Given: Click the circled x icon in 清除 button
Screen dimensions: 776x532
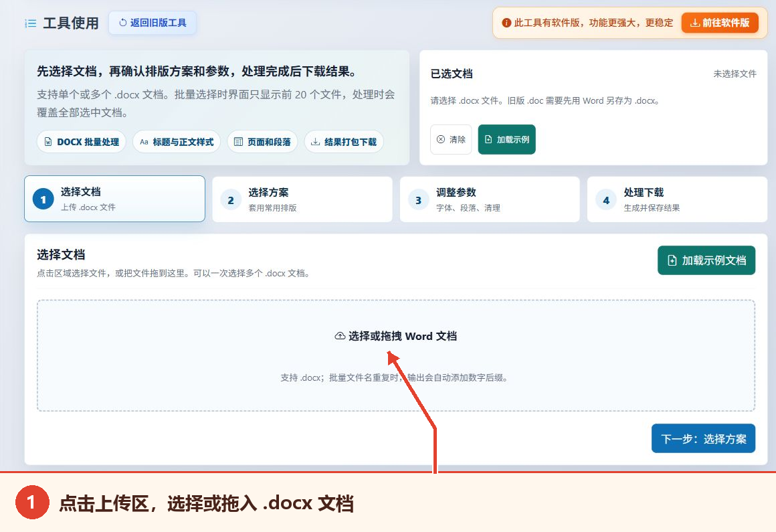Looking at the screenshot, I should [440, 140].
